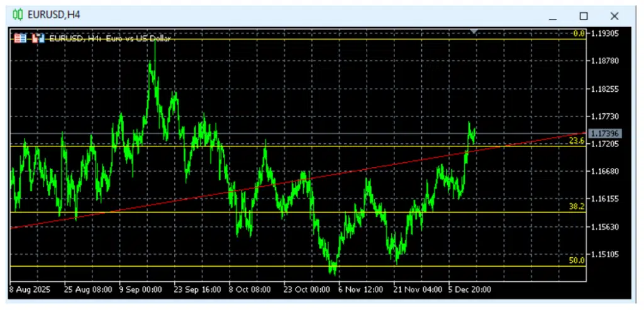The height and width of the screenshot is (310, 644).
Task: Open the Depth of Market grid icon
Action: [x=19, y=38]
